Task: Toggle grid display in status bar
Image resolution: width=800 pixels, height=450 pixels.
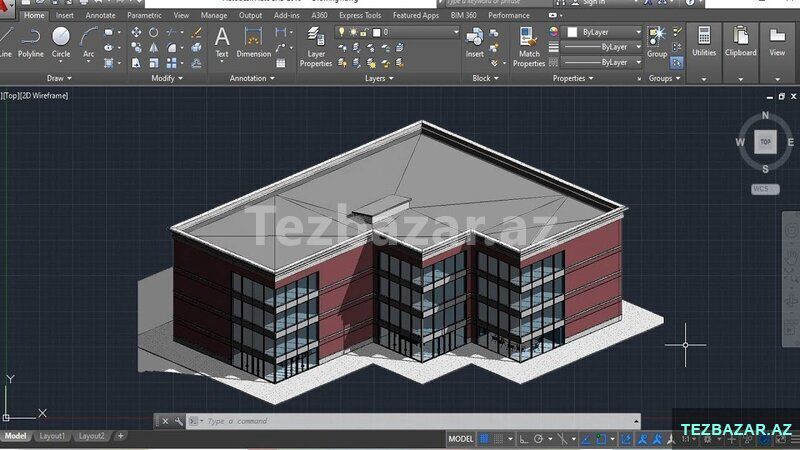Action: tap(484, 439)
